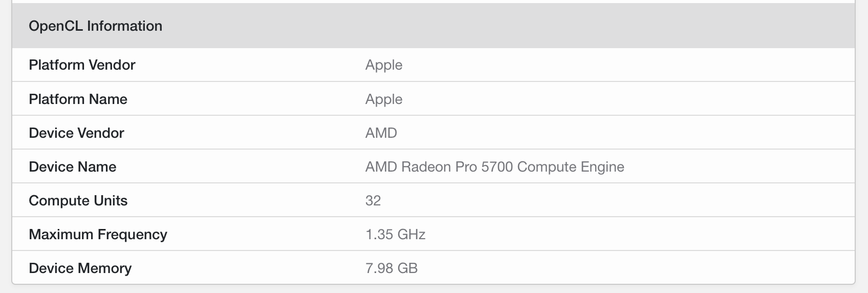Select the Platform Vendor label
This screenshot has width=868, height=293.
point(82,65)
